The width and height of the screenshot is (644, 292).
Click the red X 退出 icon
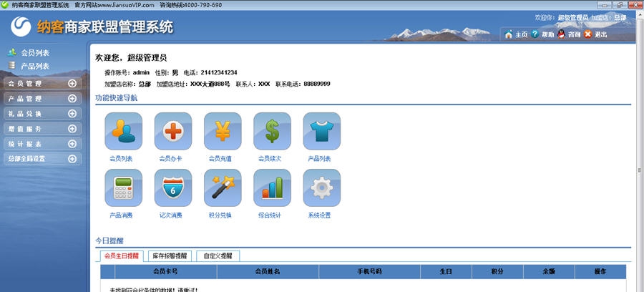click(587, 34)
